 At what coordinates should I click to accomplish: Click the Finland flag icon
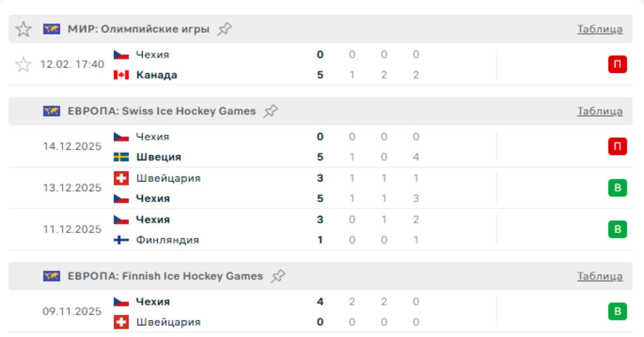[x=121, y=240]
